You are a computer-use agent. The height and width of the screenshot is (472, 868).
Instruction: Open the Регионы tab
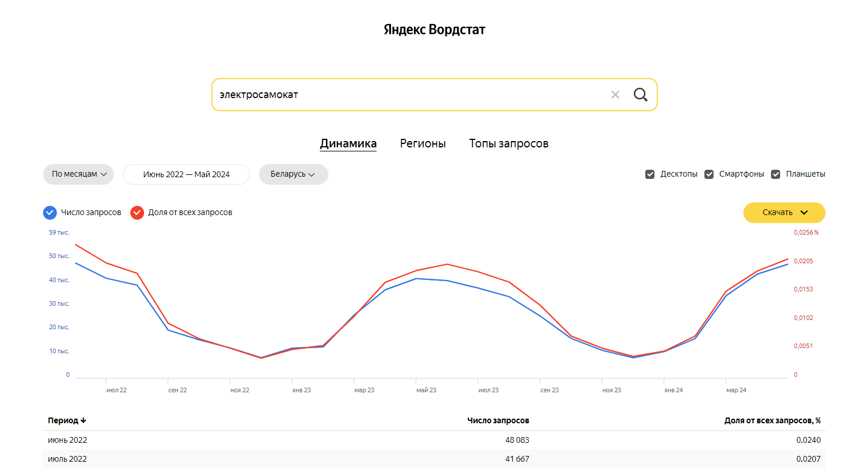coord(423,143)
